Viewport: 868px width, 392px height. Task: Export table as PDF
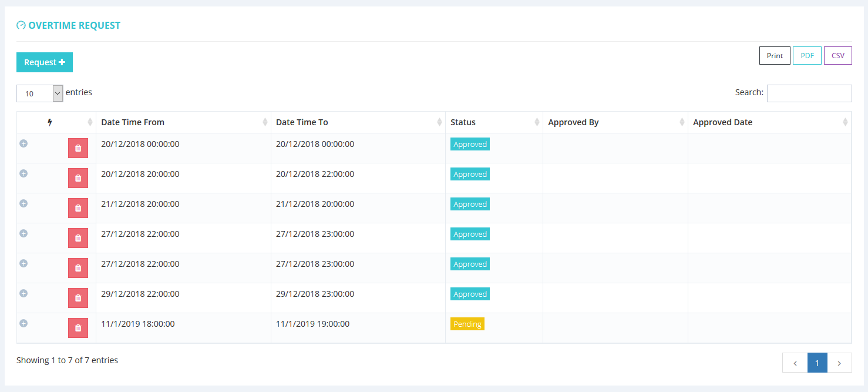[807, 56]
